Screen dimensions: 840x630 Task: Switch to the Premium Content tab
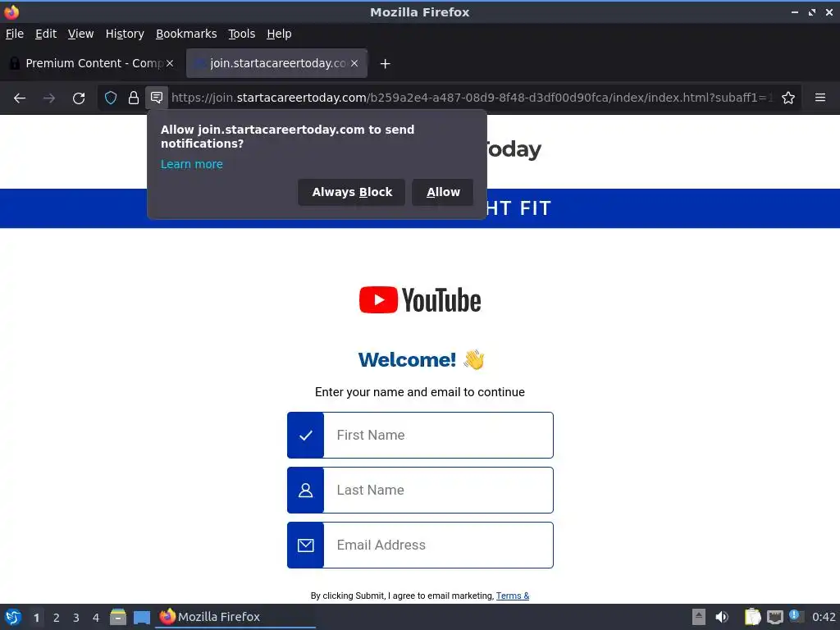[91, 63]
